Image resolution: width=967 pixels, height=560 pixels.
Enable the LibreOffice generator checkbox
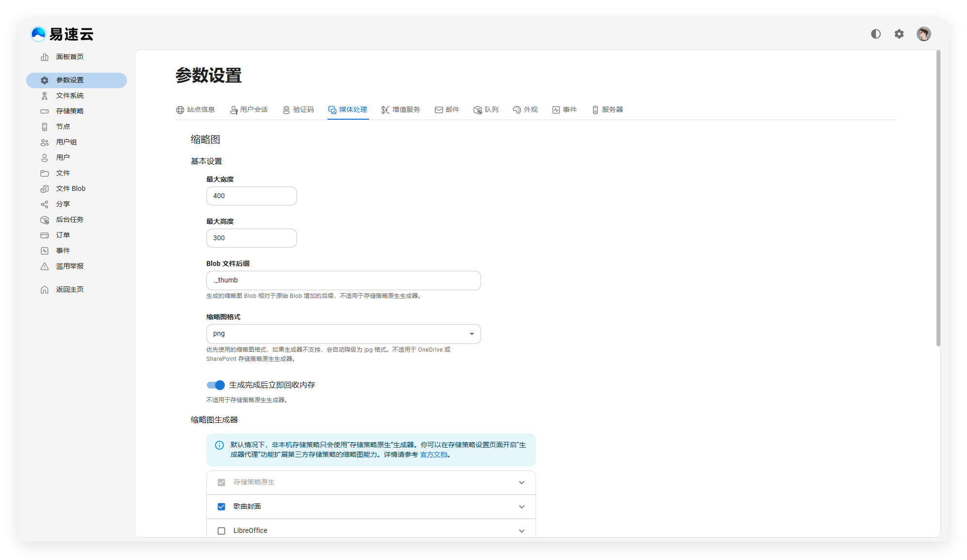tap(221, 531)
